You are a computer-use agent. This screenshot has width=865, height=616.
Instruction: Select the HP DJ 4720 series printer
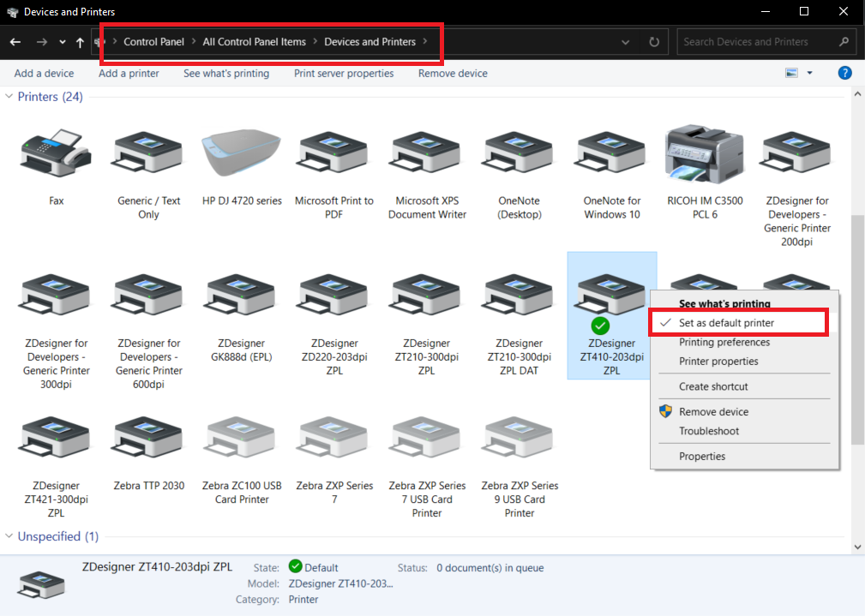[x=241, y=153]
